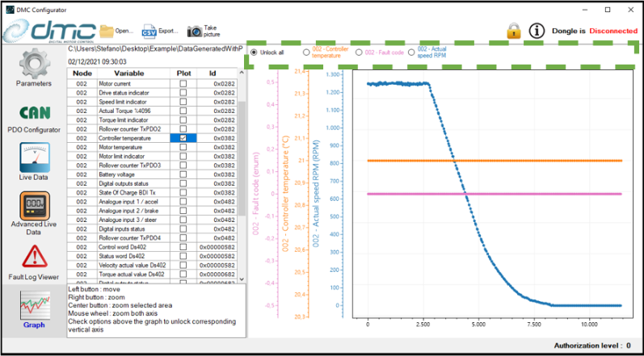644x356 pixels.
Task: Check the Speed limit indicator plot checkbox
Action: click(x=183, y=102)
